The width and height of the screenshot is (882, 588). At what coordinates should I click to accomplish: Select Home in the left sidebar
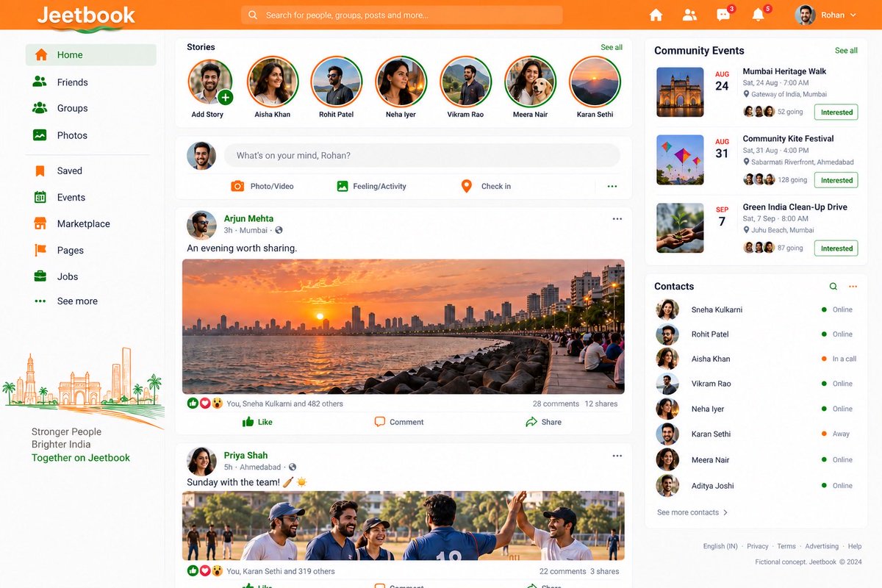(x=91, y=55)
